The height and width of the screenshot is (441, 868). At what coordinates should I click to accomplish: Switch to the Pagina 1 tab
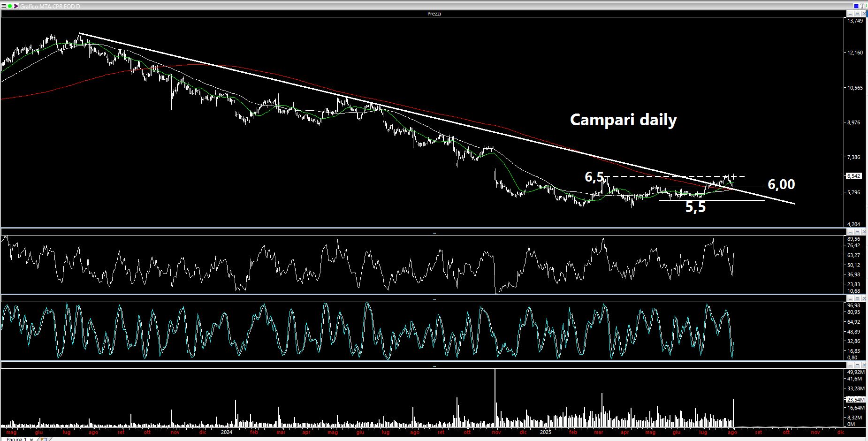coord(16,439)
